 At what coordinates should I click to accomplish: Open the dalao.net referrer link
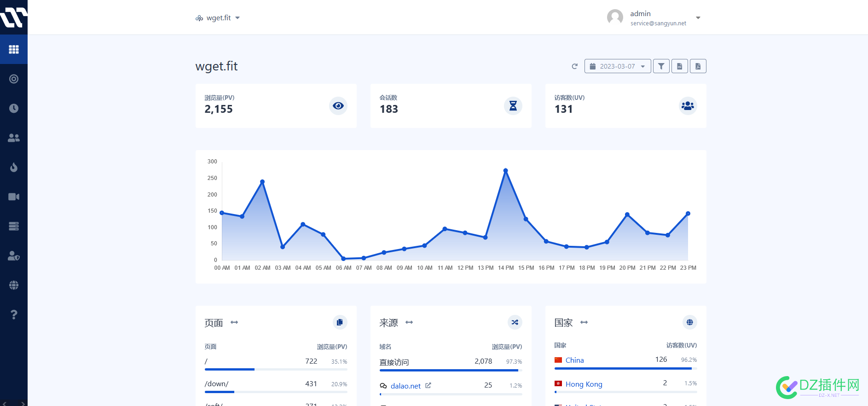coord(405,386)
